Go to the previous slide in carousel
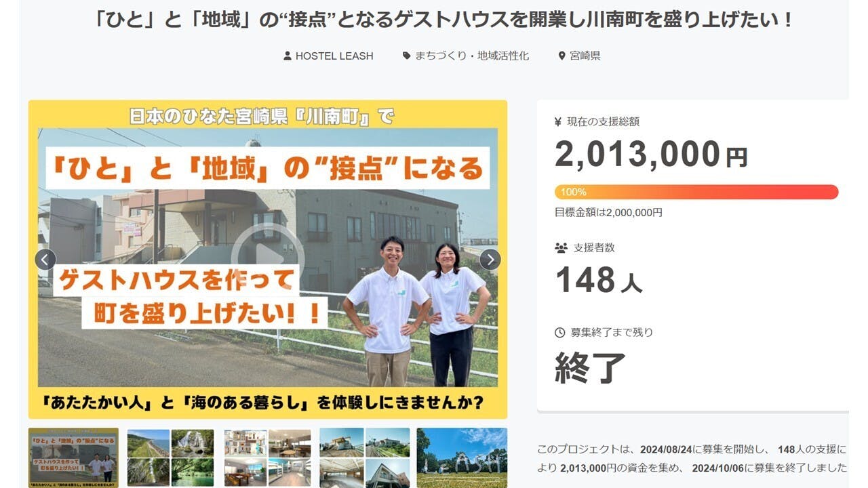Screen dimensions: 868x488 (45, 260)
